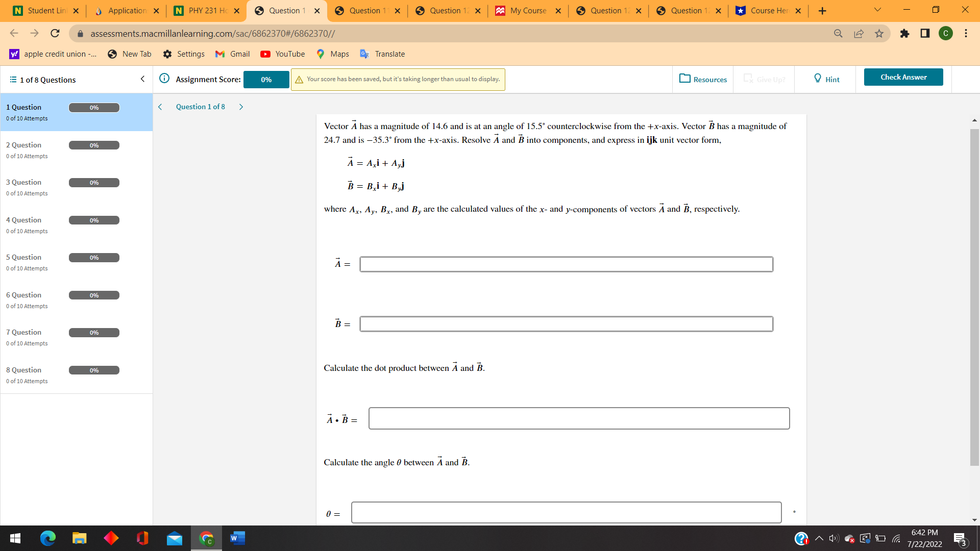Open Gmail from the bookmarks bar

[232, 54]
